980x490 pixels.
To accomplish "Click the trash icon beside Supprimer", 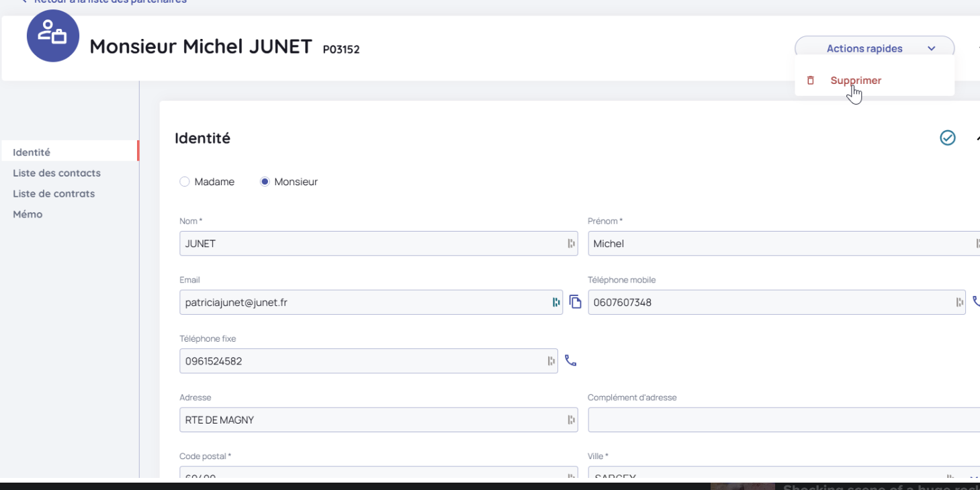I will 811,81.
